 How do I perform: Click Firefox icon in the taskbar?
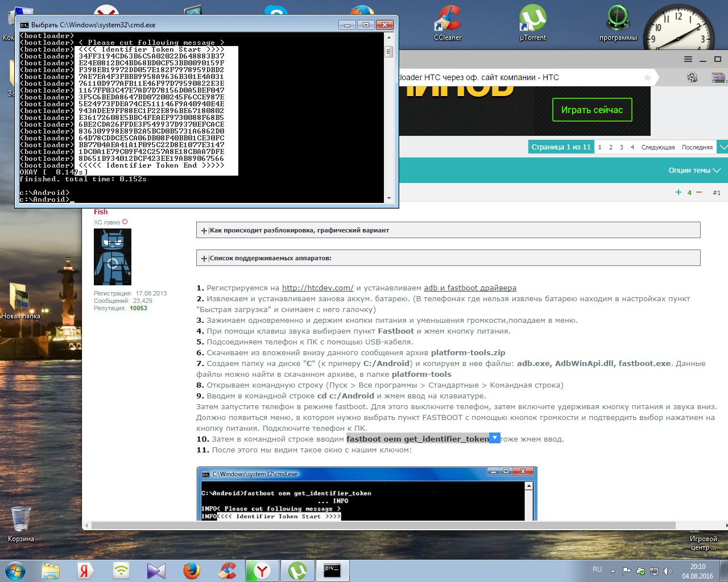coord(192,570)
